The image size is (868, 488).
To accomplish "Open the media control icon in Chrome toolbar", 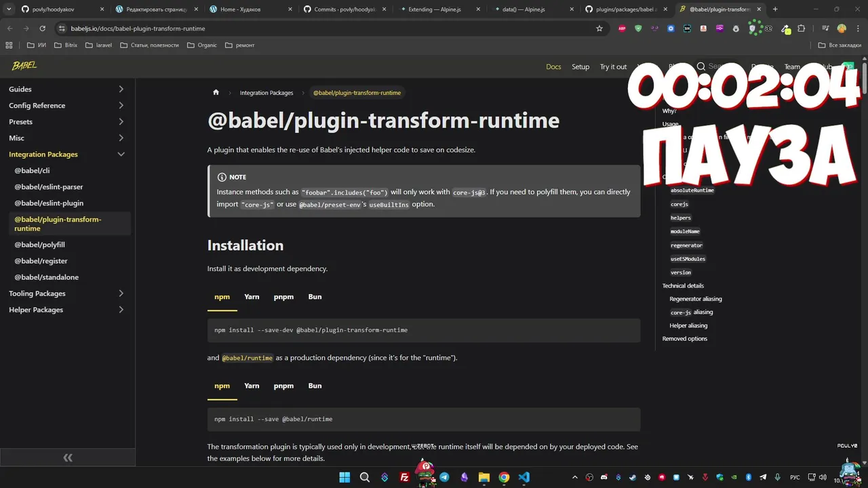I will pos(825,28).
